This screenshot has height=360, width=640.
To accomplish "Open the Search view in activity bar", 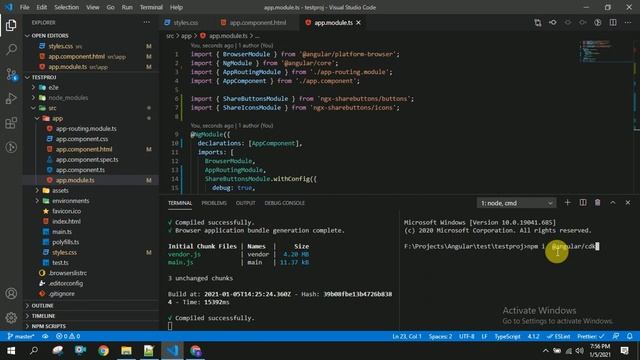I will click(11, 50).
